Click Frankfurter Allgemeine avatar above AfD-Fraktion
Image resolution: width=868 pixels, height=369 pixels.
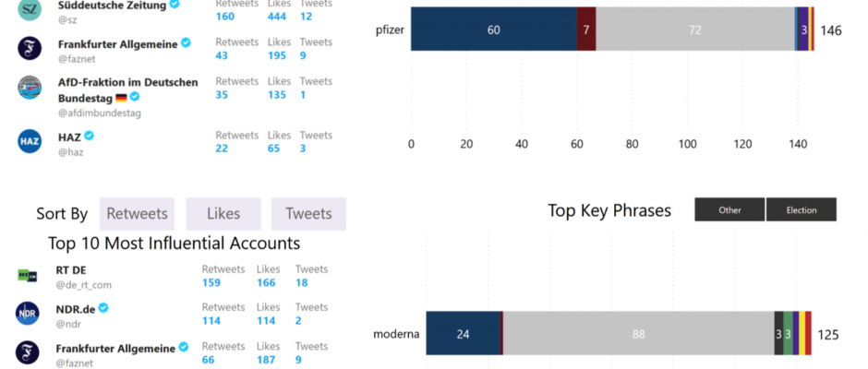coord(30,48)
